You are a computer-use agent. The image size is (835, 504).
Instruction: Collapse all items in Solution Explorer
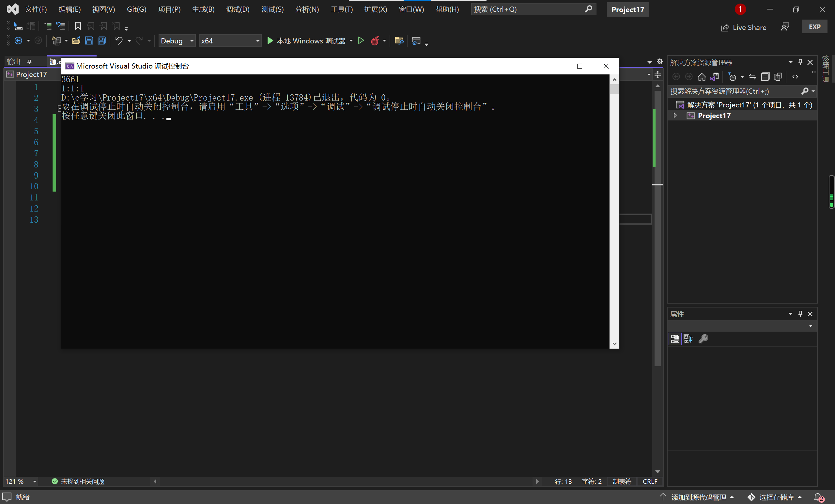[x=765, y=77]
